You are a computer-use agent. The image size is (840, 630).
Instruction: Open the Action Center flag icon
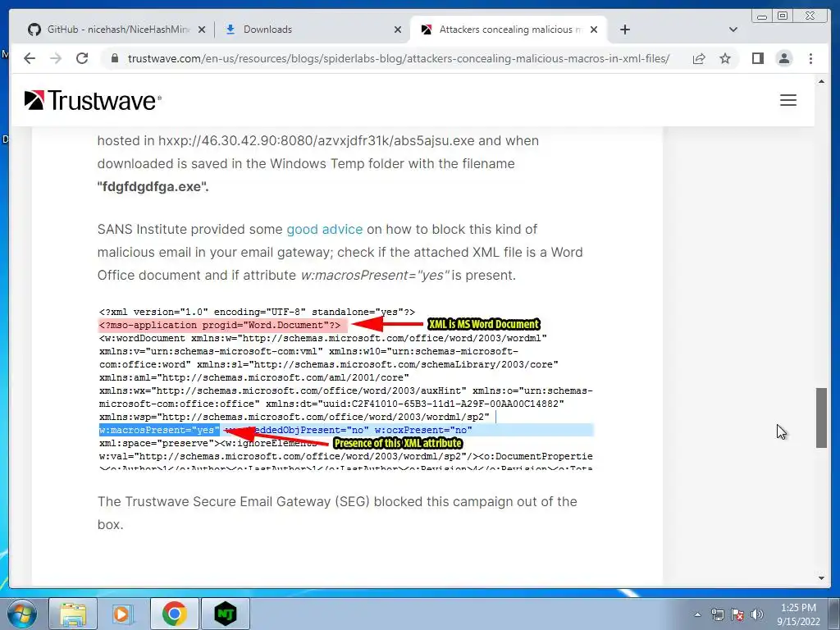tap(737, 614)
